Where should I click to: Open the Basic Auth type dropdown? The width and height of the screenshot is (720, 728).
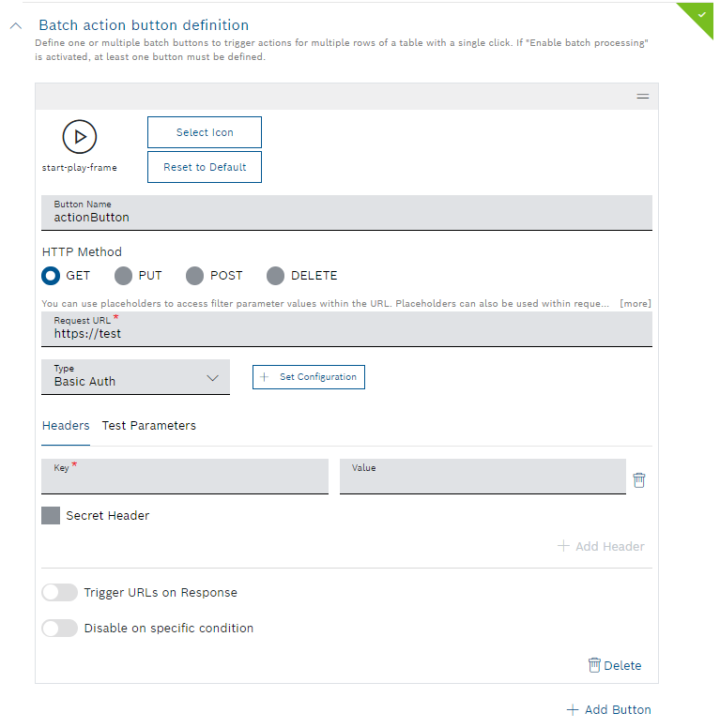coord(135,377)
